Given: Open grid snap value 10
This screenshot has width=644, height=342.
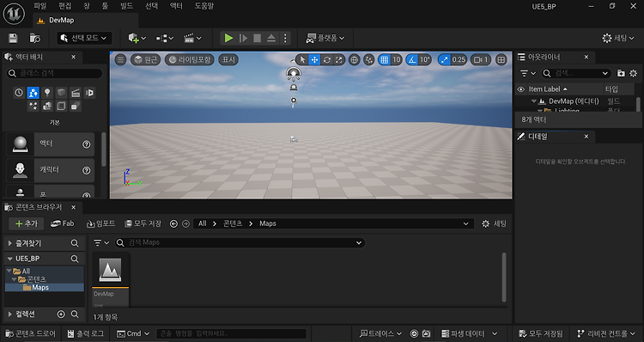Looking at the screenshot, I should (397, 59).
